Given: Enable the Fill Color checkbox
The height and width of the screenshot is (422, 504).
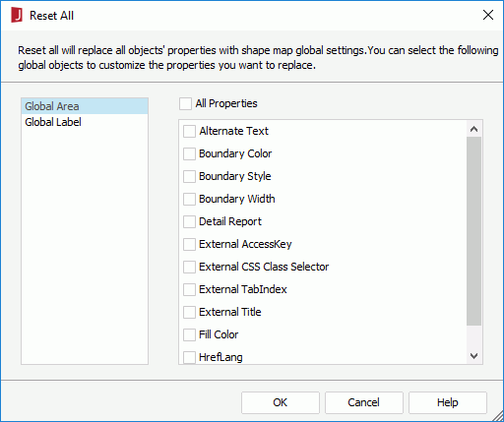Looking at the screenshot, I should [x=189, y=334].
